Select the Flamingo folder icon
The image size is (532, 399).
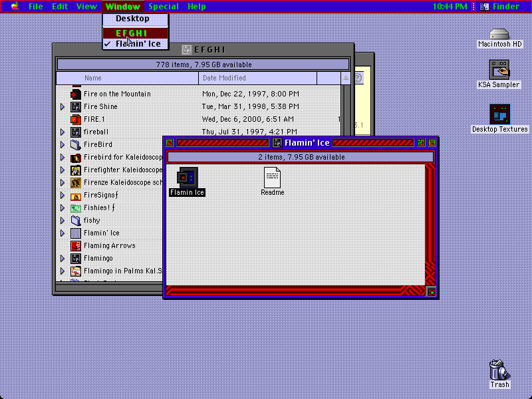point(76,258)
